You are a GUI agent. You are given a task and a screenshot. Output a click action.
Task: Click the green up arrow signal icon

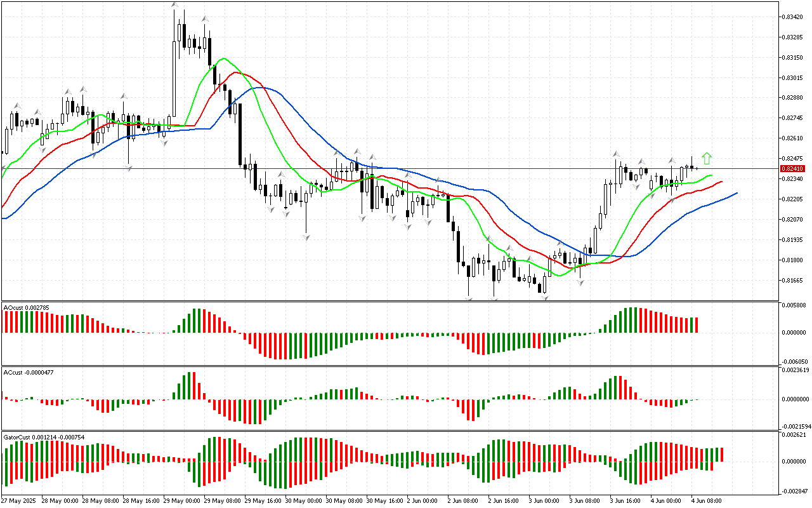pyautogui.click(x=707, y=158)
